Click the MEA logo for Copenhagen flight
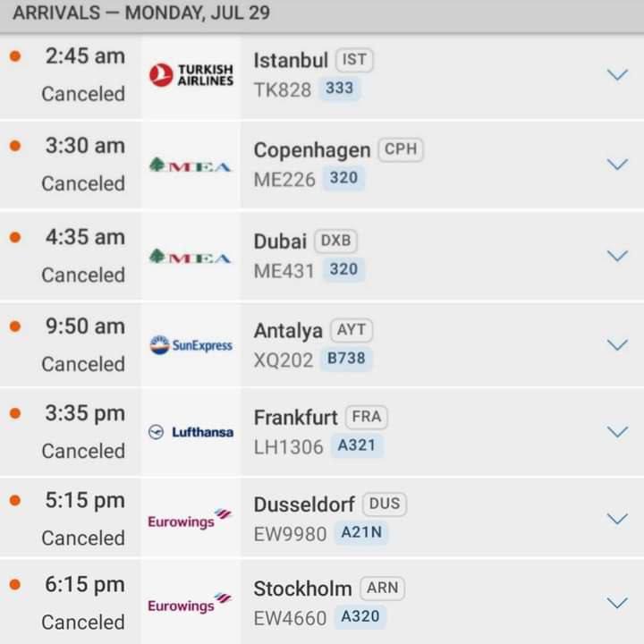This screenshot has height=644, width=644. [191, 165]
